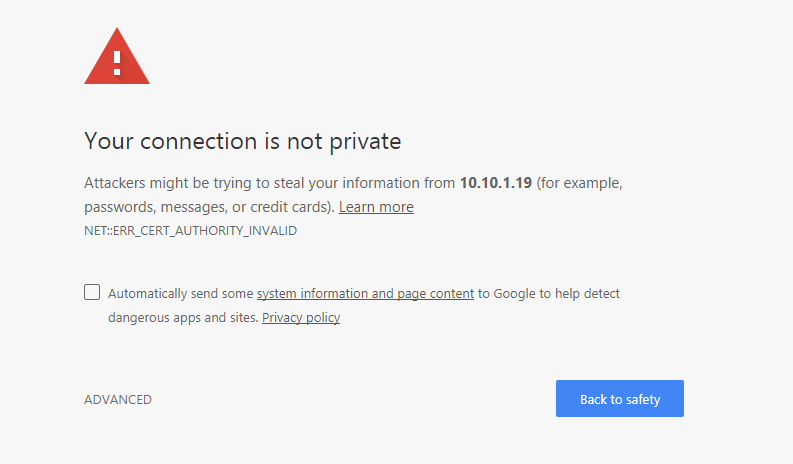The height and width of the screenshot is (464, 793).
Task: Open the Learn more link
Action: pos(376,207)
